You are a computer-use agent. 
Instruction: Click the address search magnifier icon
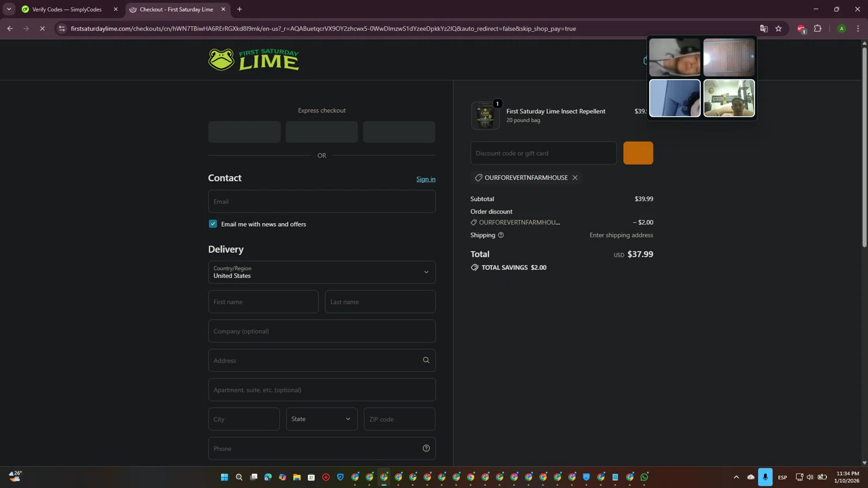tap(426, 360)
